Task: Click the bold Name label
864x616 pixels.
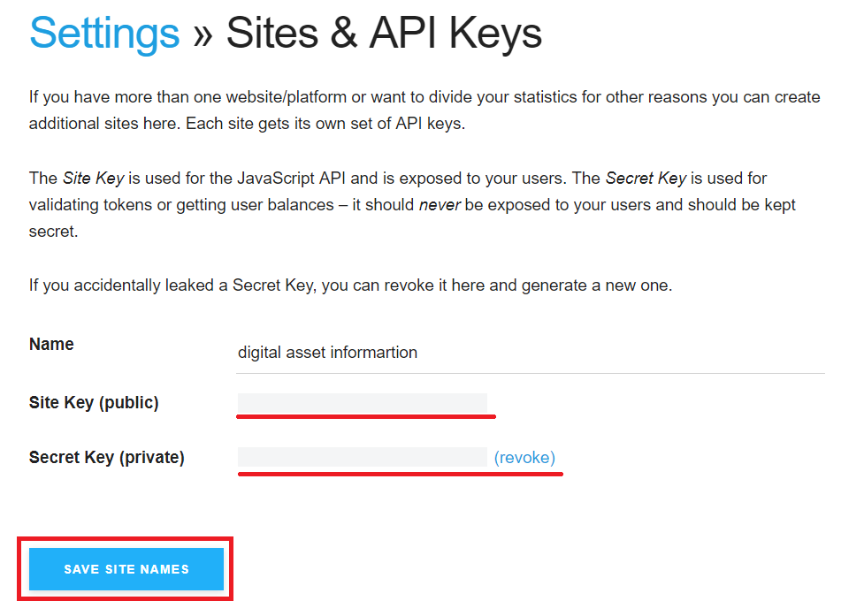Action: 51,344
